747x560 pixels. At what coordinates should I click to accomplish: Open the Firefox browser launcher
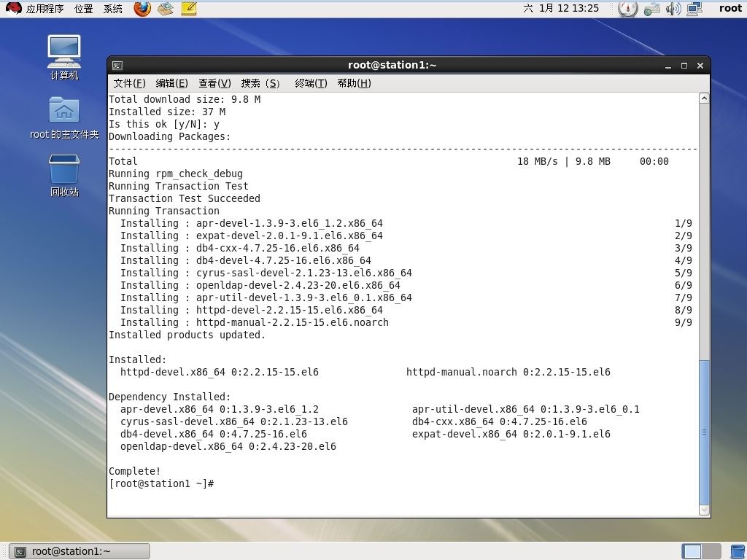pos(142,9)
